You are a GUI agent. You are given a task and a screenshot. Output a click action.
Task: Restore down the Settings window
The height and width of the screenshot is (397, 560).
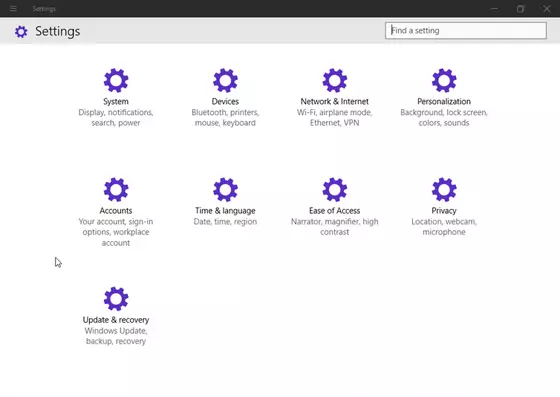[x=520, y=9]
